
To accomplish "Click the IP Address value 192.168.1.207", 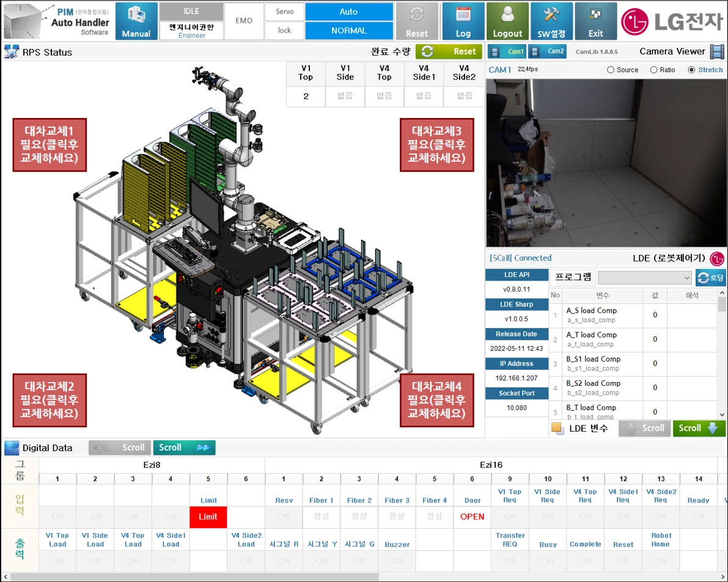I will (517, 378).
